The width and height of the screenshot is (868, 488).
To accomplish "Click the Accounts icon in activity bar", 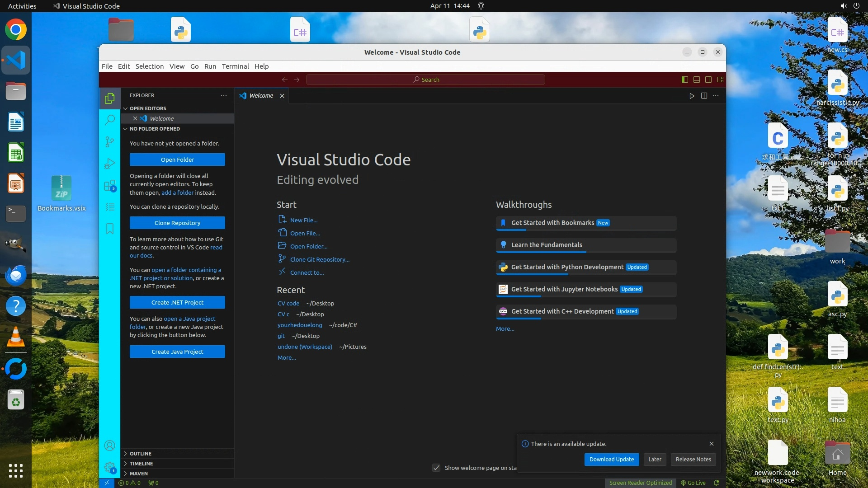I will point(109,446).
